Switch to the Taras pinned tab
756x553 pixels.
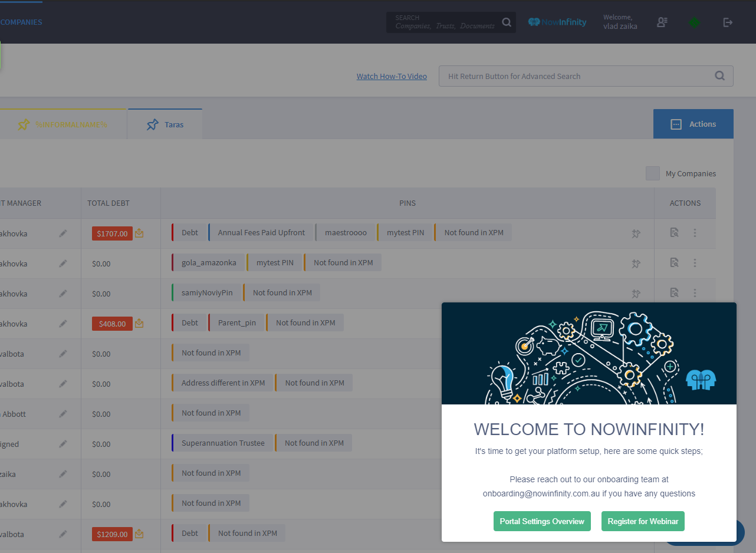tap(165, 124)
